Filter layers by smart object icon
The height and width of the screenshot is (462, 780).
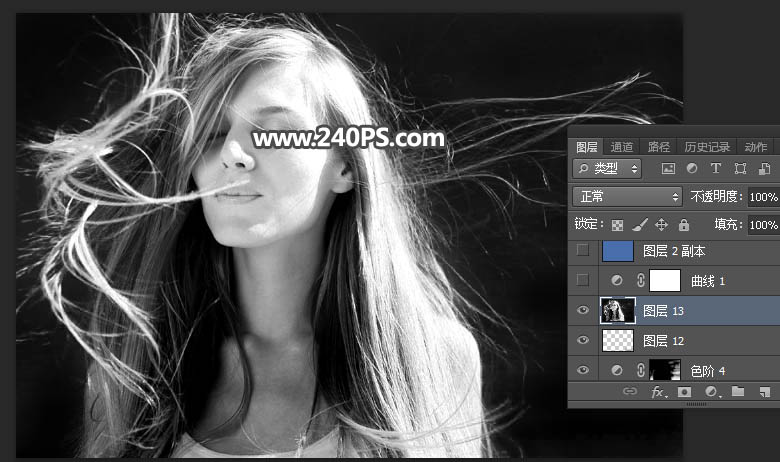(765, 169)
